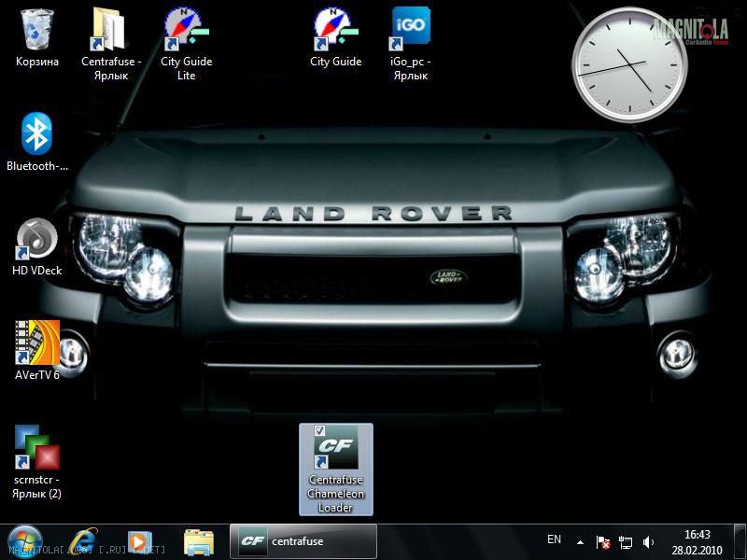Open the Windows Start menu

(24, 542)
